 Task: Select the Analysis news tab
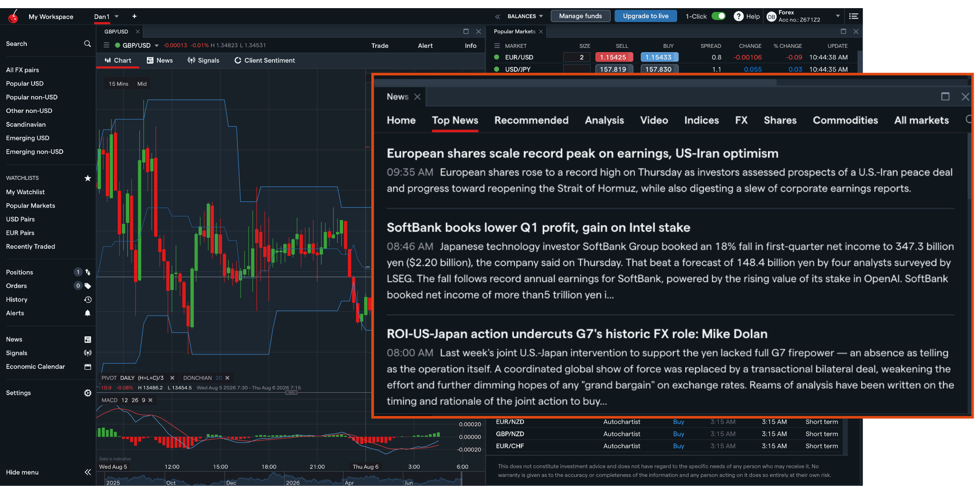click(x=604, y=121)
